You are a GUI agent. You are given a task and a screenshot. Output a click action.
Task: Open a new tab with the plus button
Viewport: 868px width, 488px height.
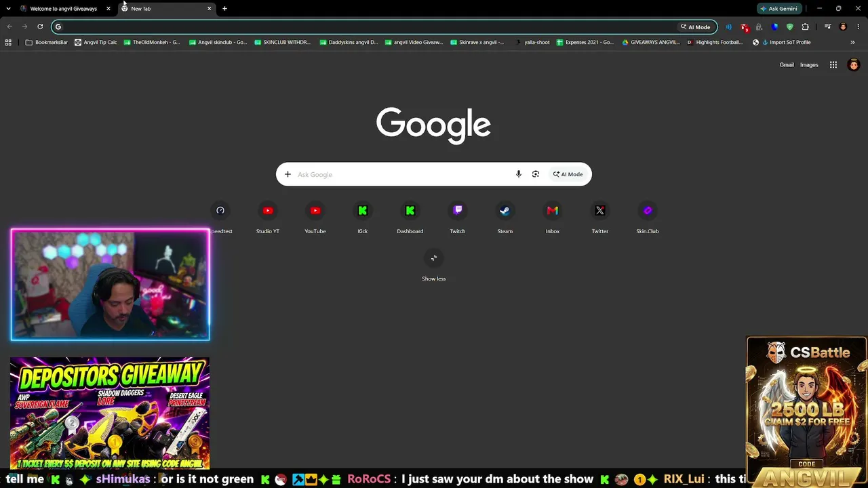(224, 9)
